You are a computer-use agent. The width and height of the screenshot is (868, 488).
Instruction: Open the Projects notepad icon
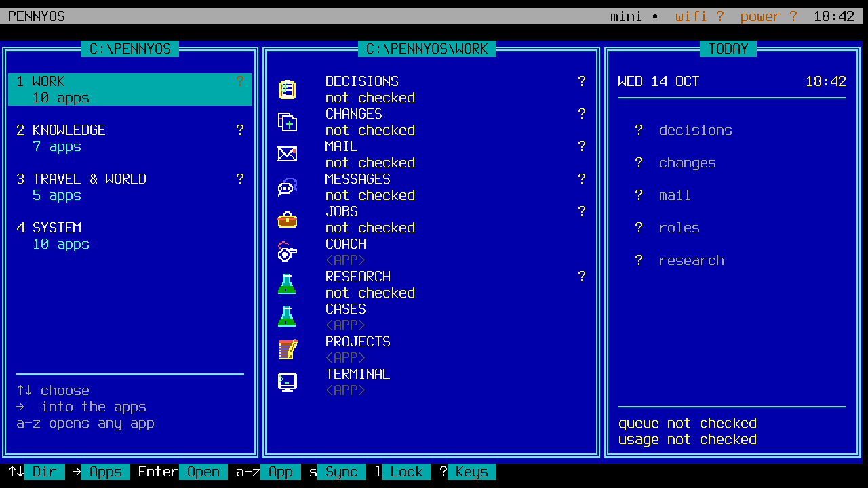288,350
